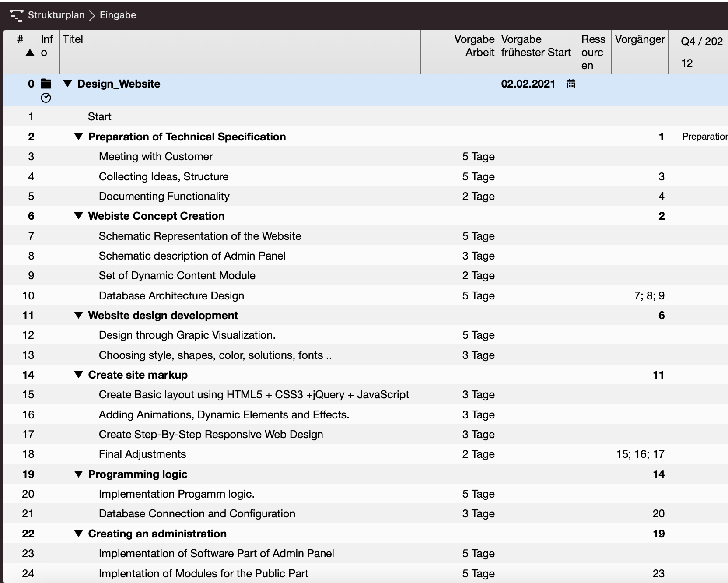Screen dimensions: 728x583
Task: Click the Strukturplan outline icon in breadcrumb
Action: 17,15
